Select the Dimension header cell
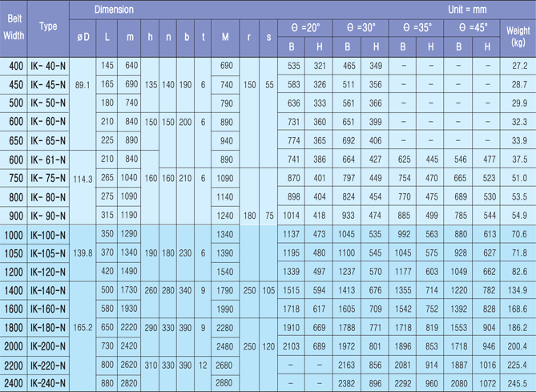536x392 pixels. (x=115, y=10)
